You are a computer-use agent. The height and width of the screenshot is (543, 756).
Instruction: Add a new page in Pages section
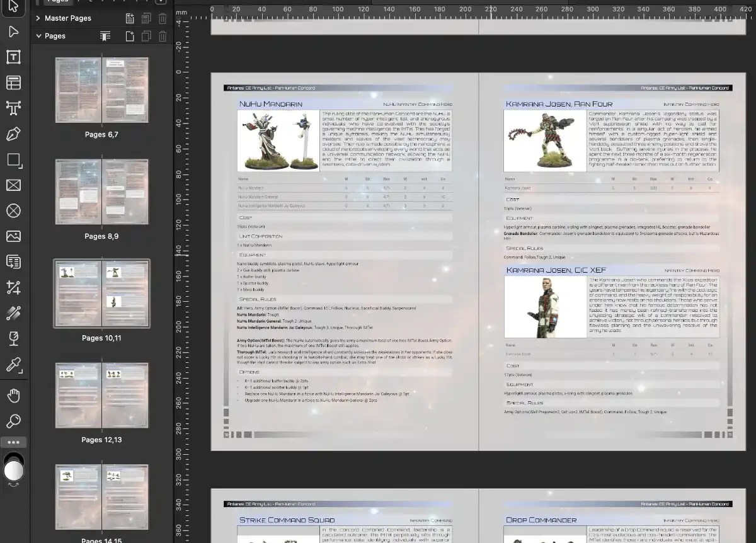point(130,36)
